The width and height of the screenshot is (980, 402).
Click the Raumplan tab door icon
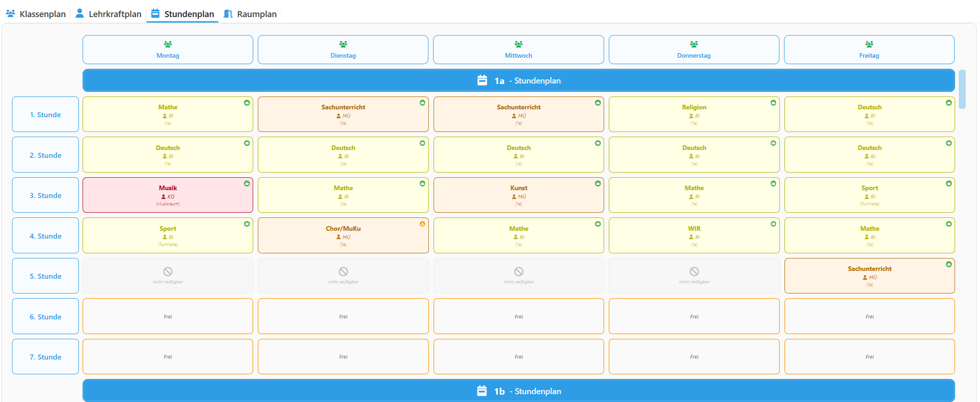228,13
